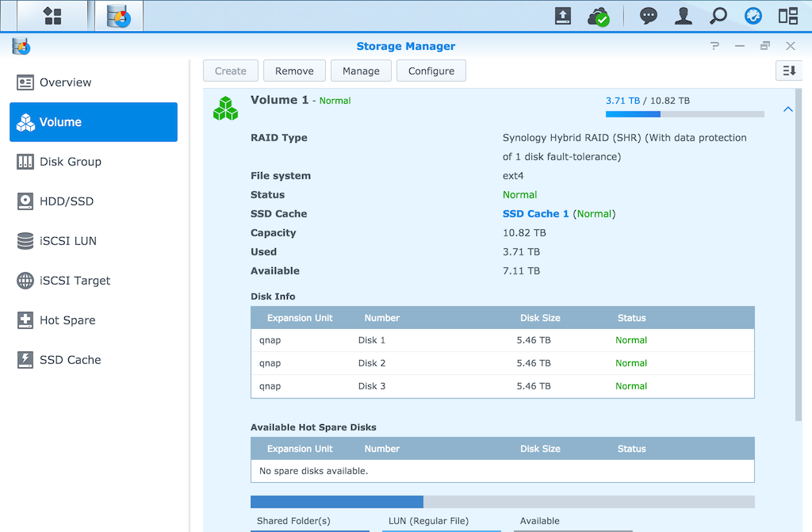
Task: Click the sort order icon button
Action: [789, 71]
